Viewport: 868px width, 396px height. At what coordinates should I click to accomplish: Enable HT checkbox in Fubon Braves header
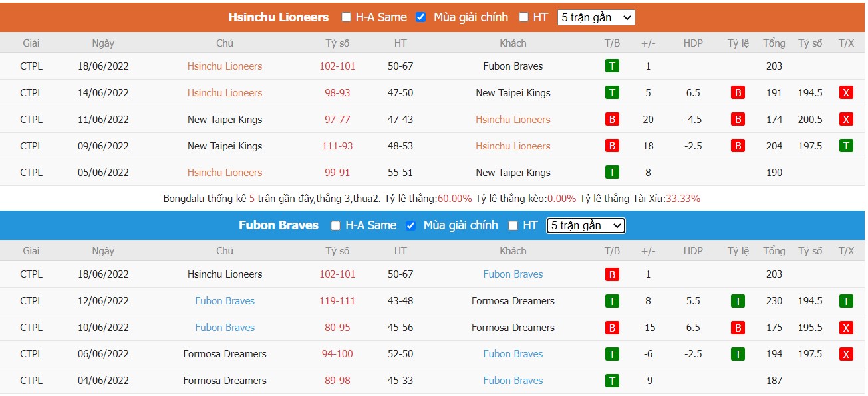513,225
